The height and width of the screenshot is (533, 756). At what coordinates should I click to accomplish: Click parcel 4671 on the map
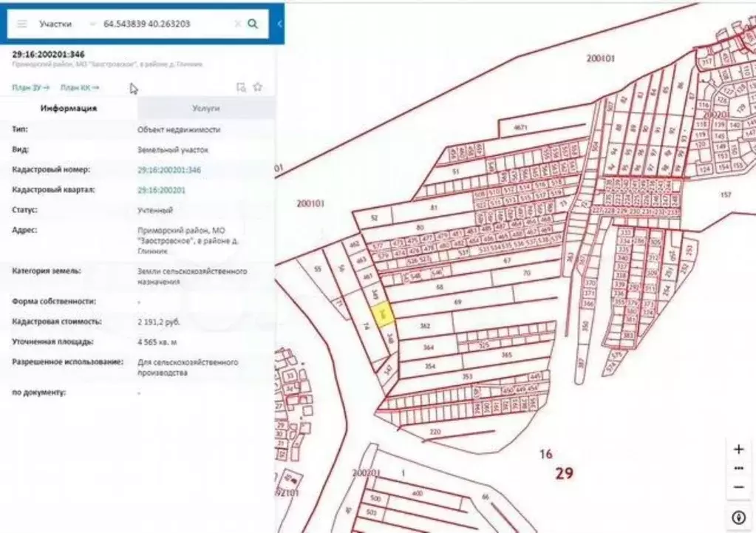pos(520,128)
